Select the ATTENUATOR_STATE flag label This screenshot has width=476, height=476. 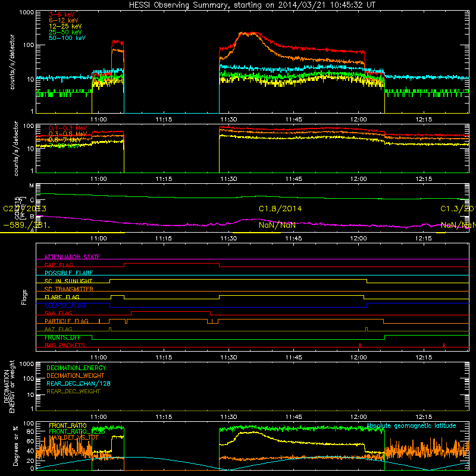pyautogui.click(x=72, y=257)
